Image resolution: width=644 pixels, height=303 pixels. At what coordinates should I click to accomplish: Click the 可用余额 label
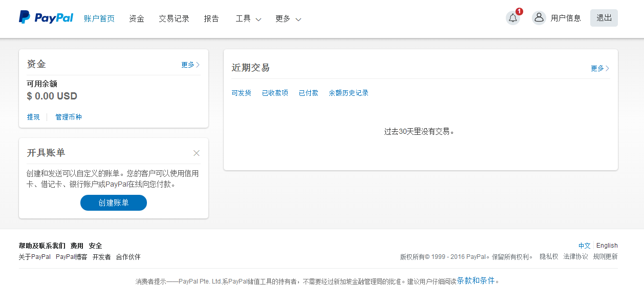(42, 84)
